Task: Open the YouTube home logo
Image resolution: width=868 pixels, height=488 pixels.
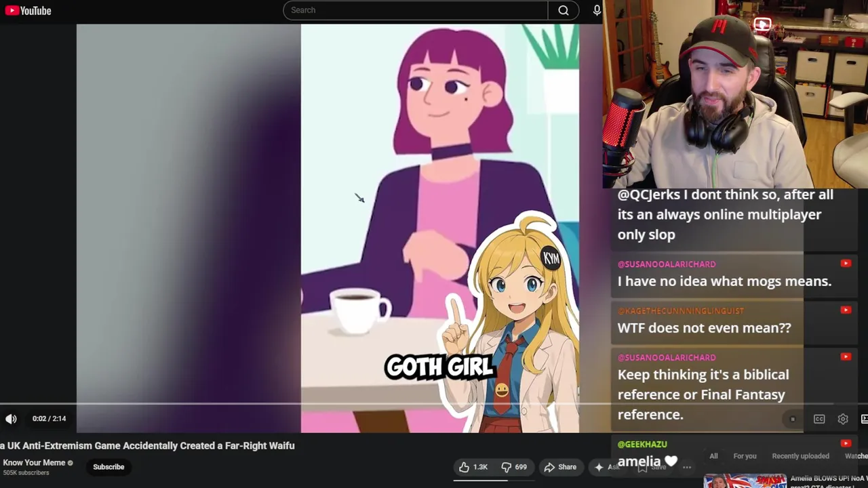Action: (28, 10)
